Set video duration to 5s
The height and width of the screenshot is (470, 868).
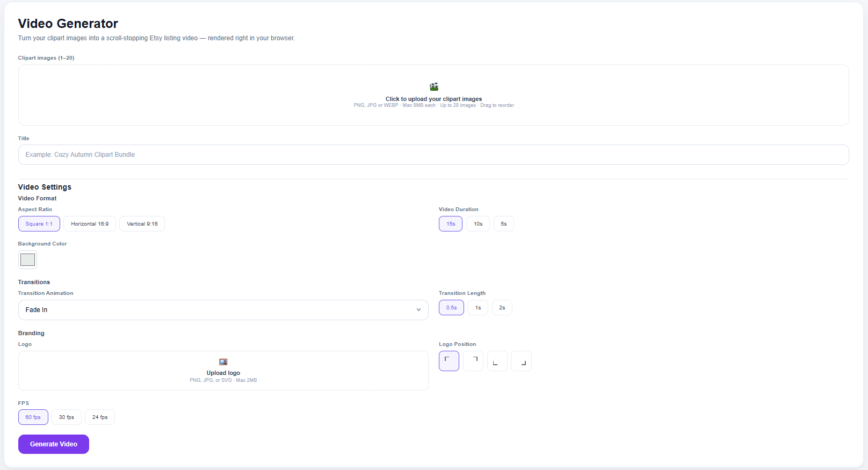tap(504, 224)
